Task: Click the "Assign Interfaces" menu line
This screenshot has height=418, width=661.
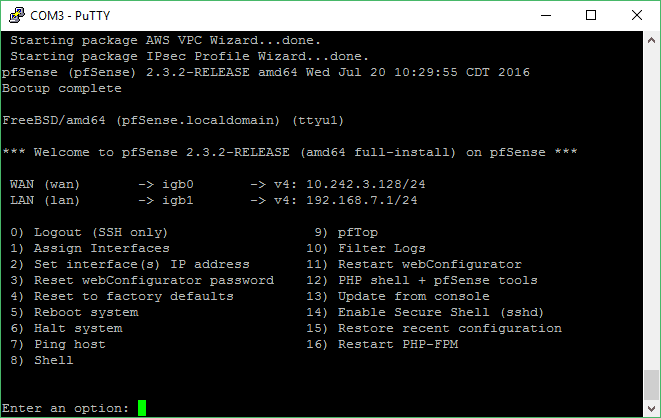Action: pos(90,248)
